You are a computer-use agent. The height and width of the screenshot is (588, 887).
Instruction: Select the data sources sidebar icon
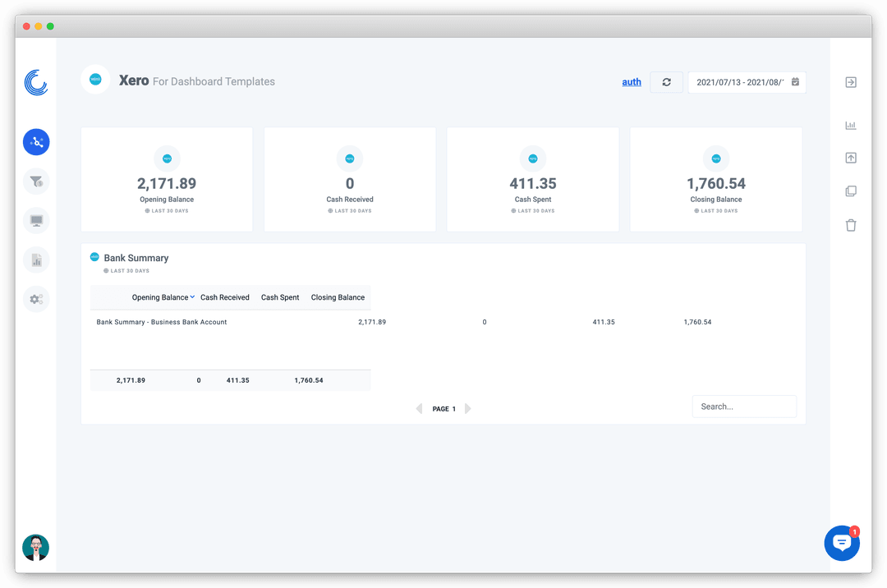(36, 142)
